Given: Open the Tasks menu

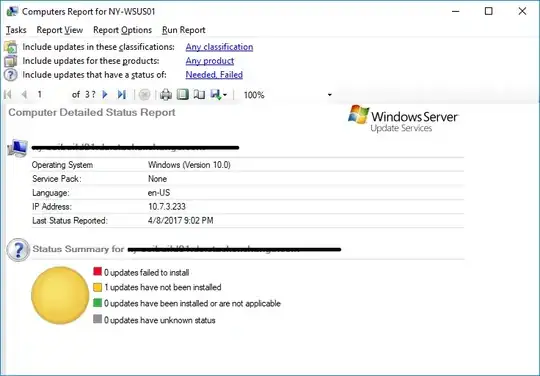Looking at the screenshot, I should pyautogui.click(x=16, y=30).
